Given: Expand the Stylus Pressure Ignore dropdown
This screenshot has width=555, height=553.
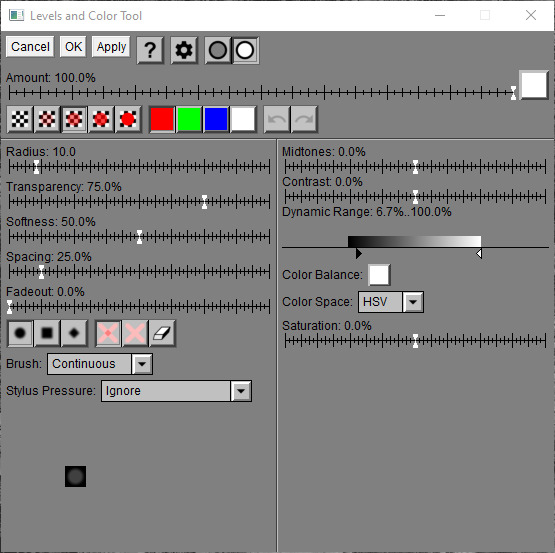Looking at the screenshot, I should pos(176,391).
